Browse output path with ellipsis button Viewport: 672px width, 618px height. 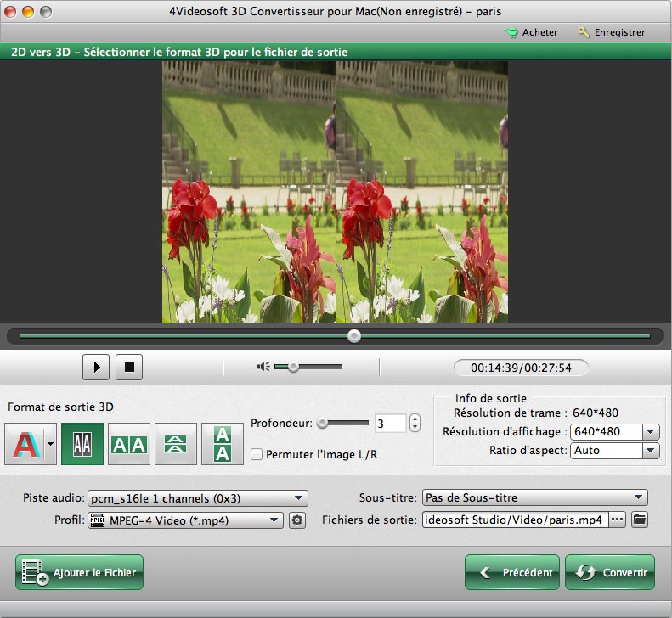click(618, 520)
